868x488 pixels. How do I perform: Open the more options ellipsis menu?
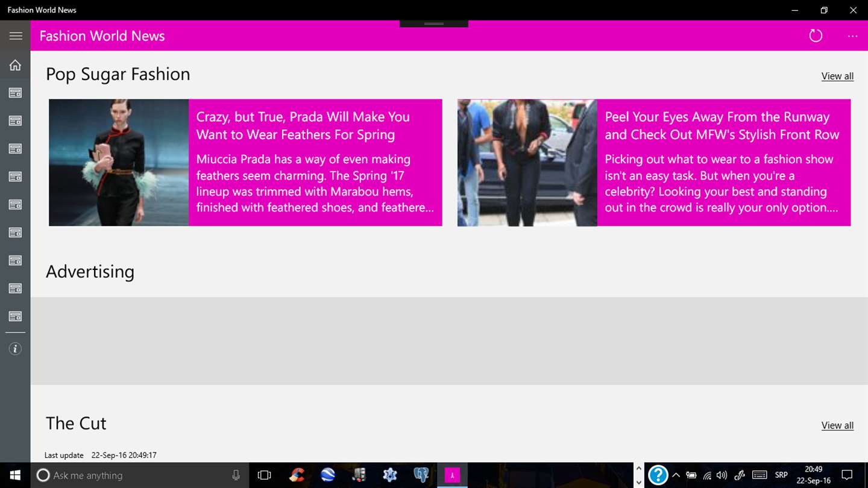(852, 36)
